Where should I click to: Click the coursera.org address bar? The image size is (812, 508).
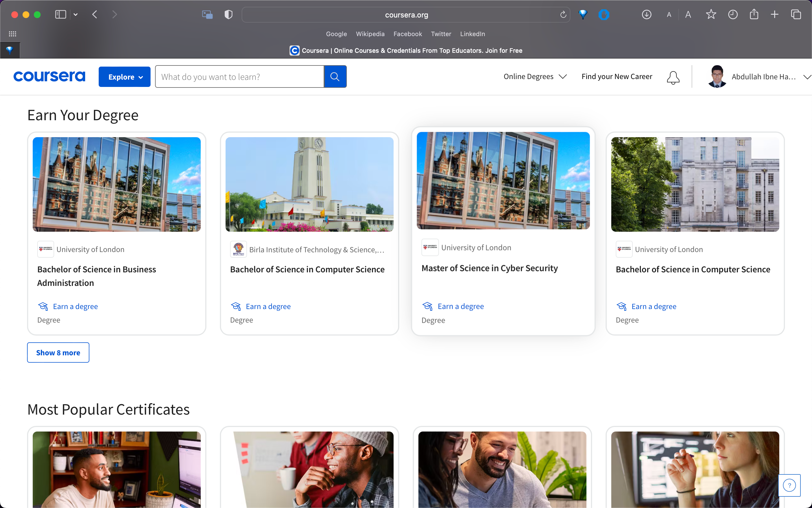click(406, 15)
